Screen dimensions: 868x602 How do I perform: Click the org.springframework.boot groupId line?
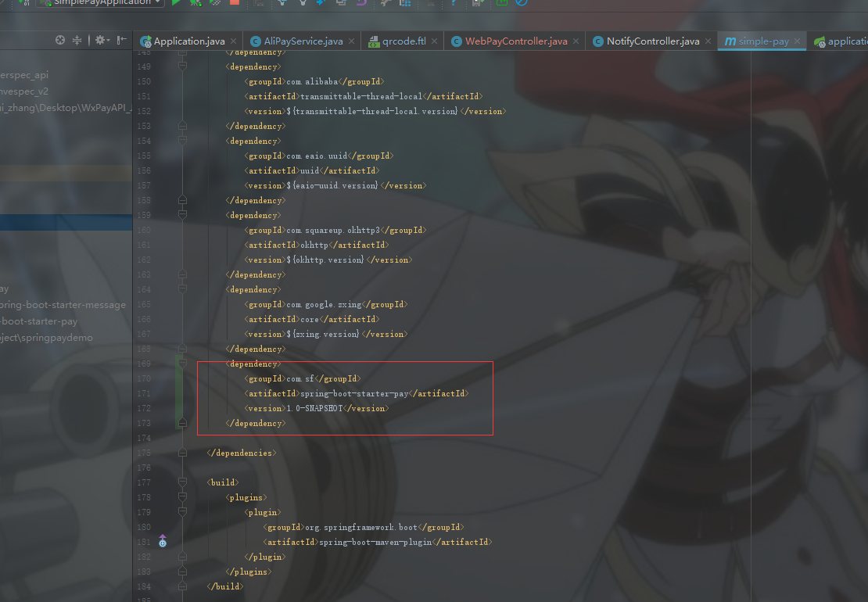(x=364, y=527)
